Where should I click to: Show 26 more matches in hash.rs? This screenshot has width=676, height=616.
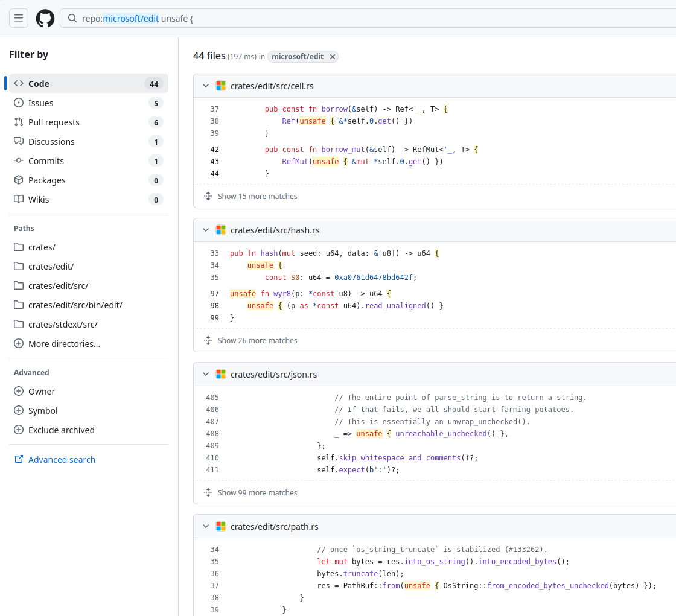257,340
